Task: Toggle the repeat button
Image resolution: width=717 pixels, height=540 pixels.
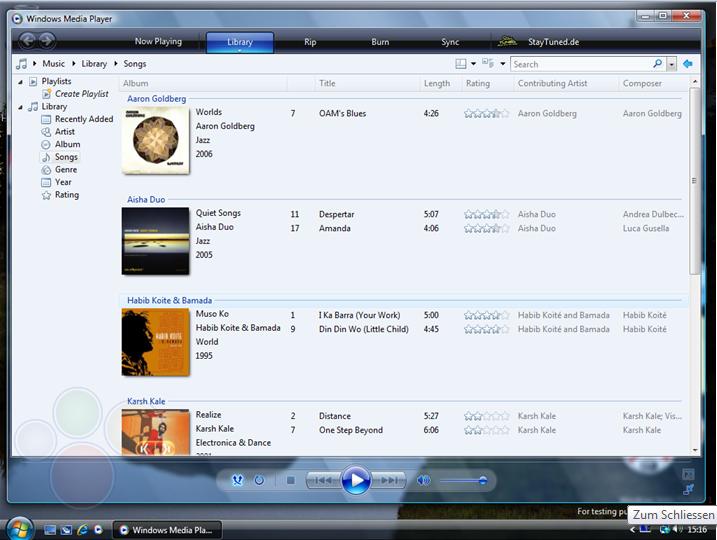Action: (259, 481)
